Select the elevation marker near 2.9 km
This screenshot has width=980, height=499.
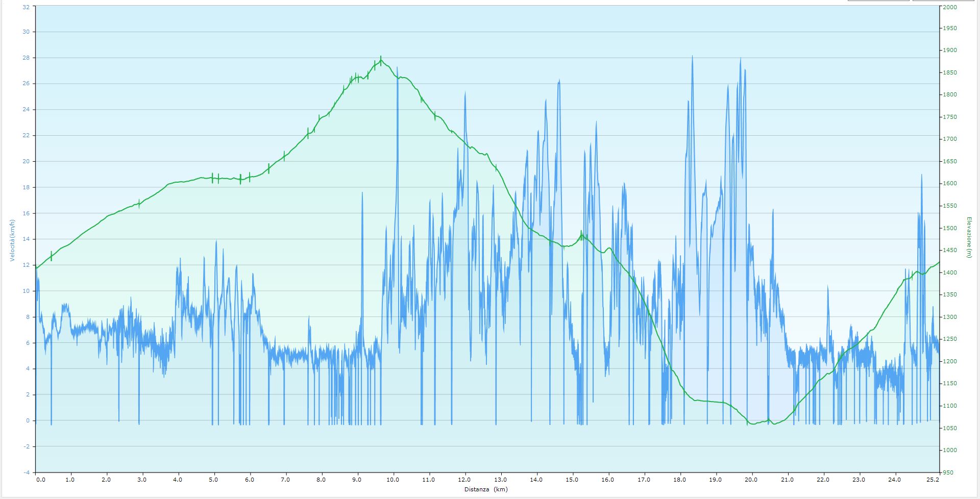139,204
